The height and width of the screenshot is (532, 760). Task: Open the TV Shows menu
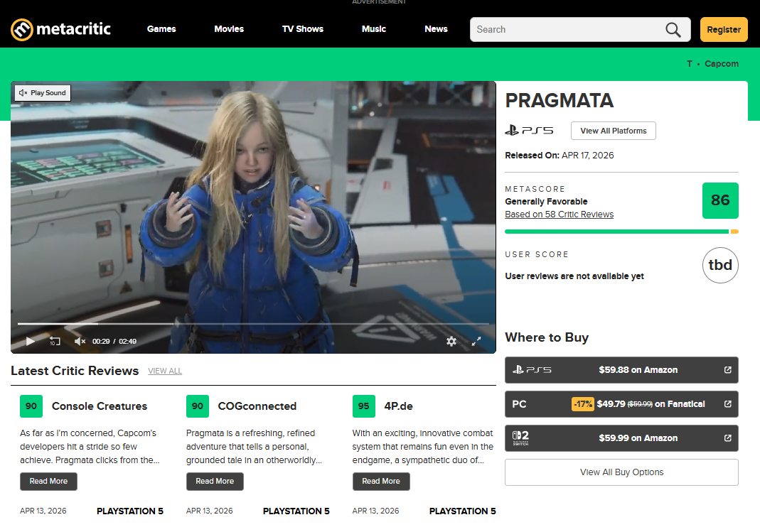click(302, 29)
